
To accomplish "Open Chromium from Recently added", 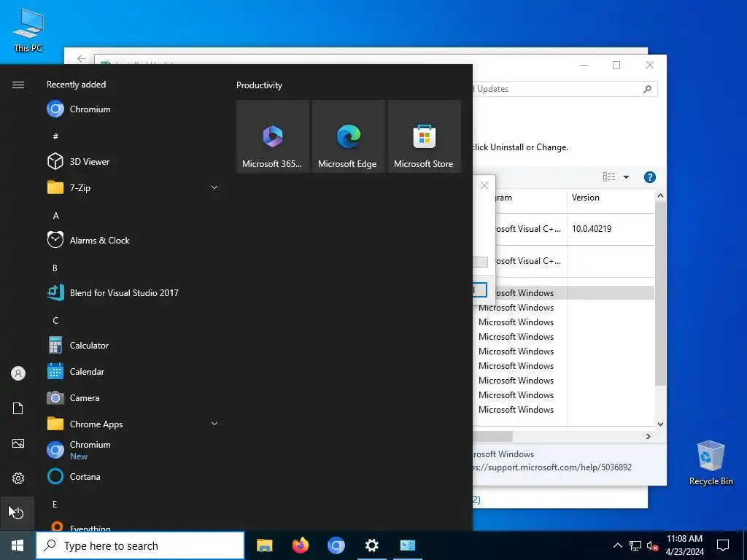I will coord(133,109).
